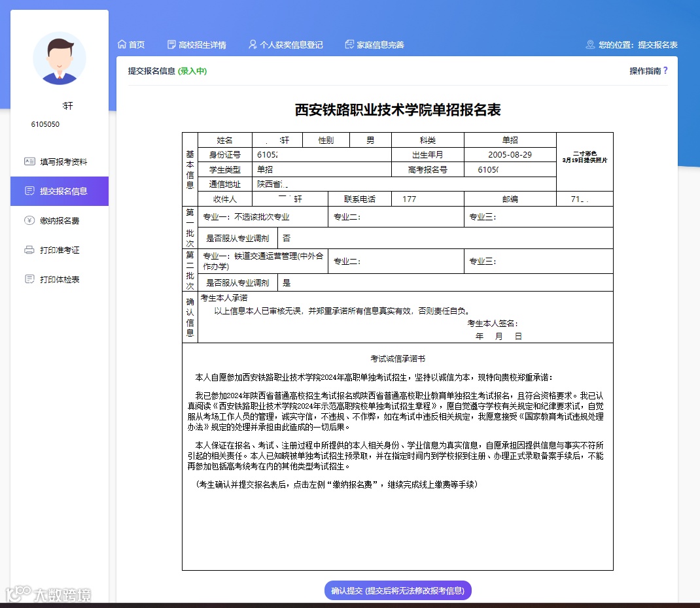The height and width of the screenshot is (608, 700).
Task: Click the 考生本人签名 signature line
Action: pyautogui.click(x=493, y=324)
